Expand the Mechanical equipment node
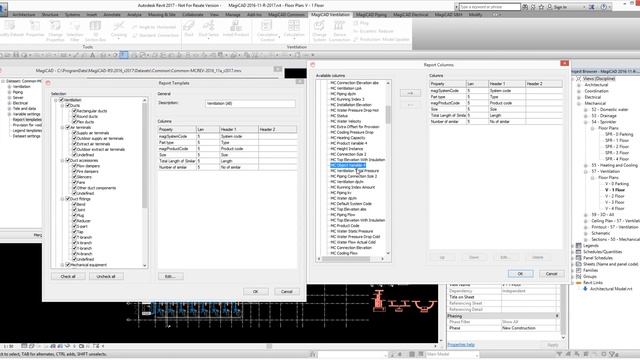The width and height of the screenshot is (640, 360). pyautogui.click(x=62, y=265)
